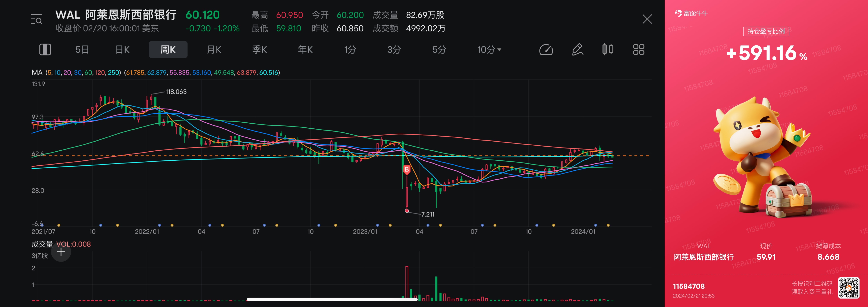Open the stock search list icon
The image size is (868, 307).
pos(36,20)
